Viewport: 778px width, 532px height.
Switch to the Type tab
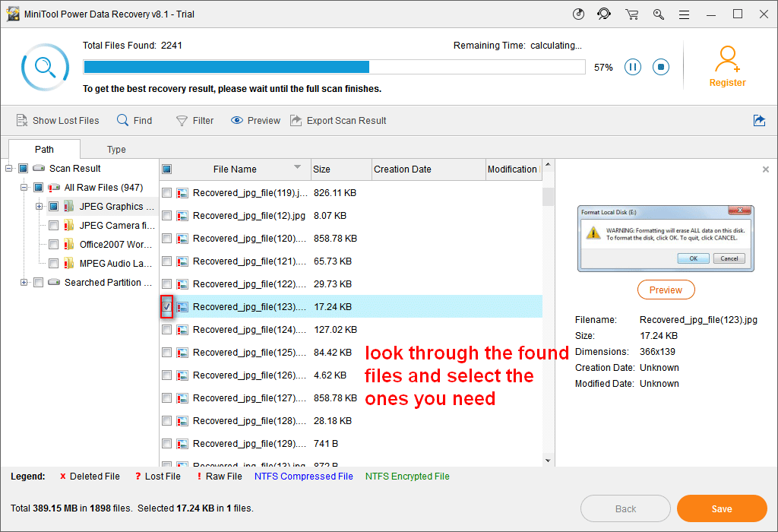coord(116,149)
